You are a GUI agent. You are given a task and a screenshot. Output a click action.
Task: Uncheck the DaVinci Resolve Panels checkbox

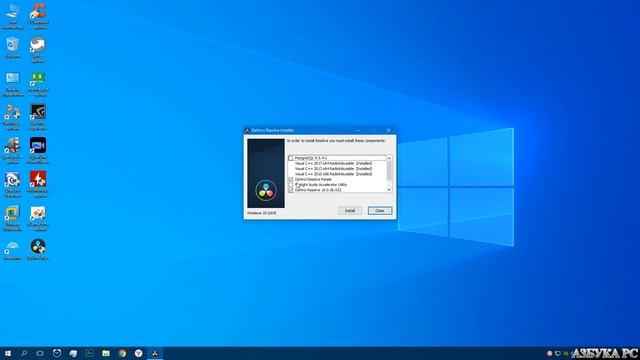[291, 179]
